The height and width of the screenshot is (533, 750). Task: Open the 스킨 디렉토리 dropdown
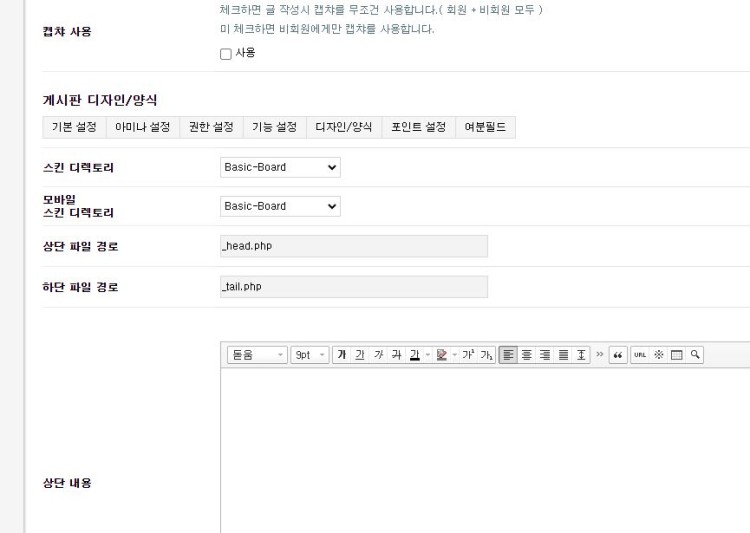pyautogui.click(x=280, y=167)
